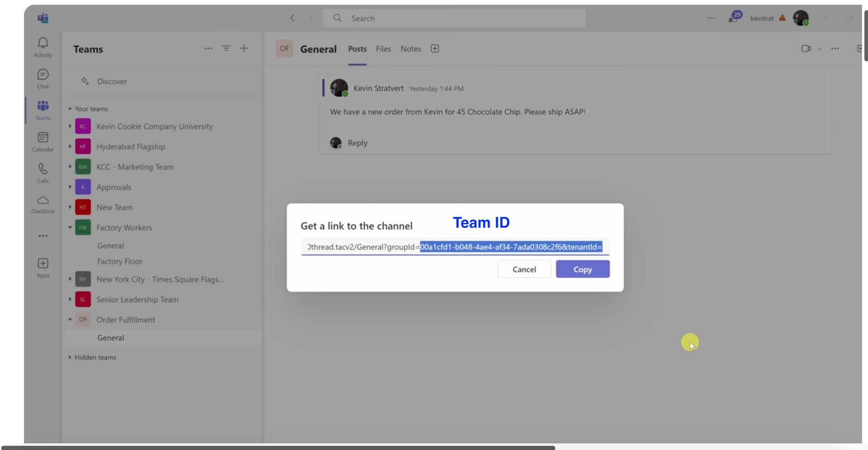The image size is (868, 450).
Task: Open OneDrive from the app rail
Action: [43, 204]
